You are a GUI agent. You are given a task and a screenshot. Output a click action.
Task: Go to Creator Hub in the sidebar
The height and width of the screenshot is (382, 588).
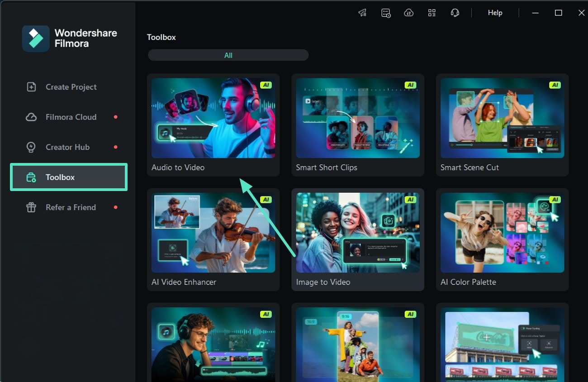pos(69,147)
